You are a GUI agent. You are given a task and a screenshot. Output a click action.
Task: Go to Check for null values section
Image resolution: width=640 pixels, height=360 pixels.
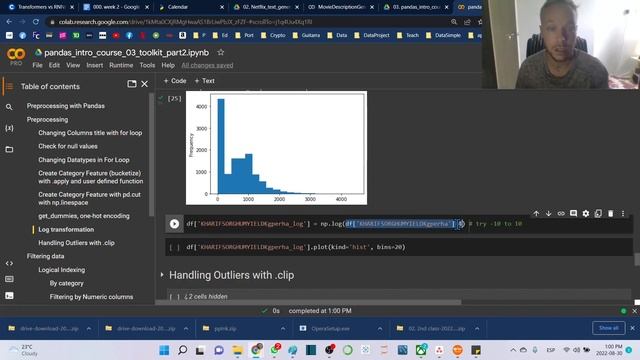[x=68, y=146]
